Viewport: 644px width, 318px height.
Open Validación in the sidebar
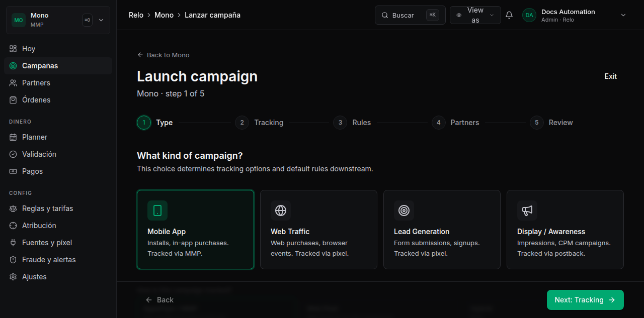58,154
